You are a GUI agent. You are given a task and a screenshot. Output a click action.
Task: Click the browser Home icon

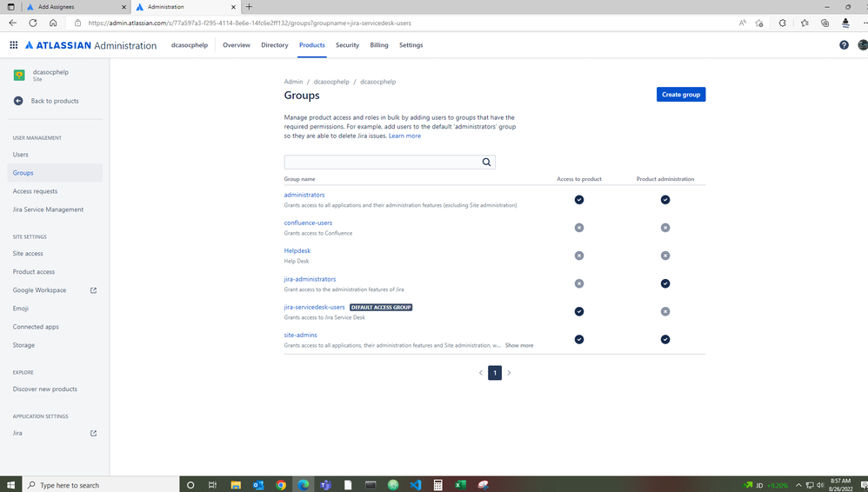[53, 23]
